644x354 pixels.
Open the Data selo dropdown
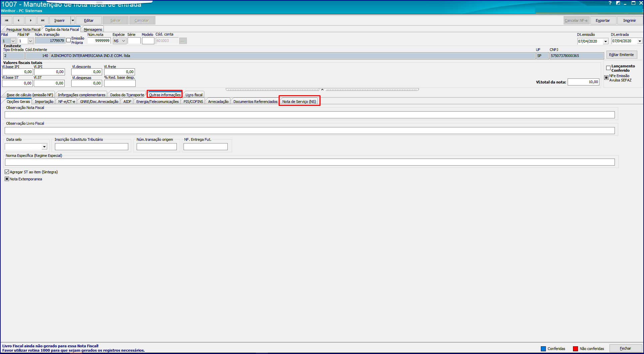tap(44, 147)
